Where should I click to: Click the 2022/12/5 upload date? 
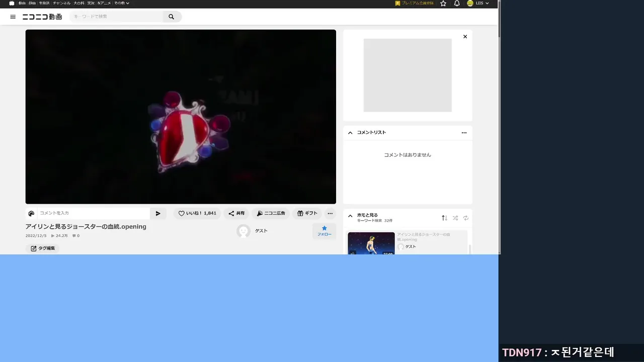click(x=36, y=236)
